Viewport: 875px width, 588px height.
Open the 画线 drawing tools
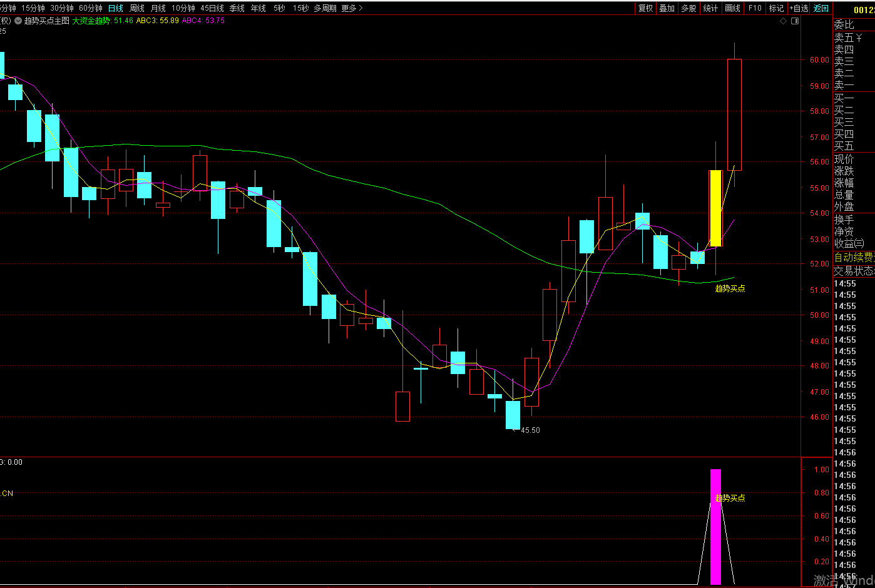tap(732, 8)
